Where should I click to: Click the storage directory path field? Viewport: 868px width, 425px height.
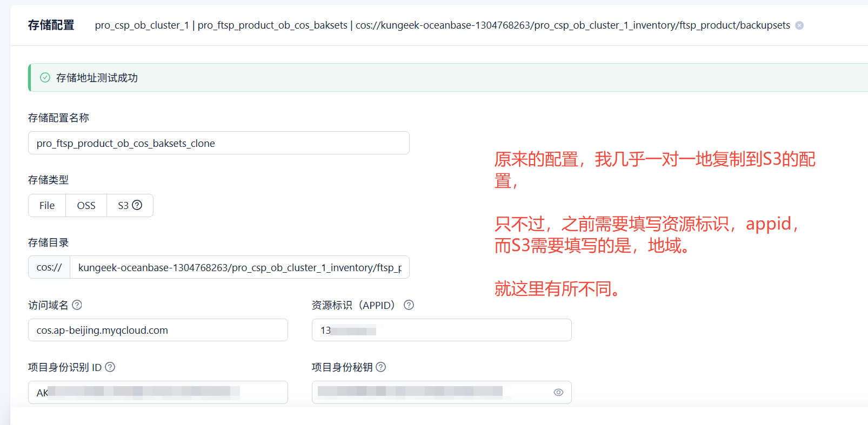(239, 267)
